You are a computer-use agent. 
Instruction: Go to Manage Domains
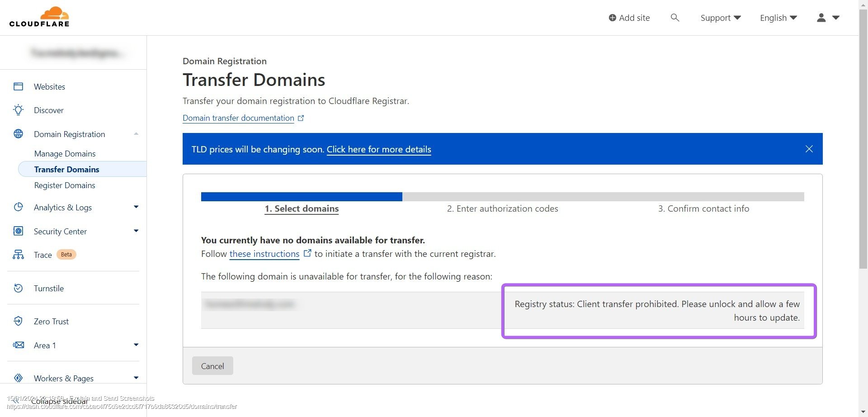65,153
